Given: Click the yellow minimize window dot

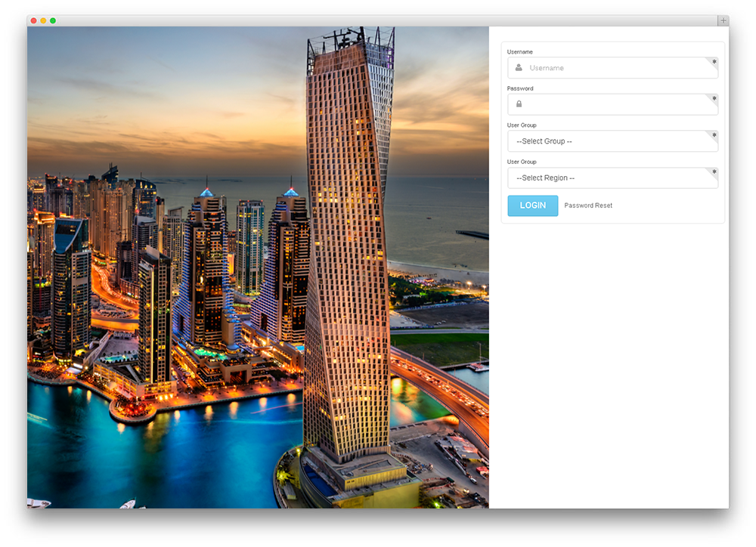Looking at the screenshot, I should tap(43, 20).
